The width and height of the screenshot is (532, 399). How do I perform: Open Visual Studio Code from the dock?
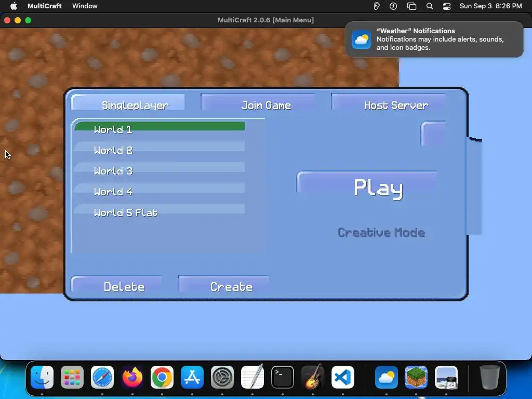tap(343, 377)
